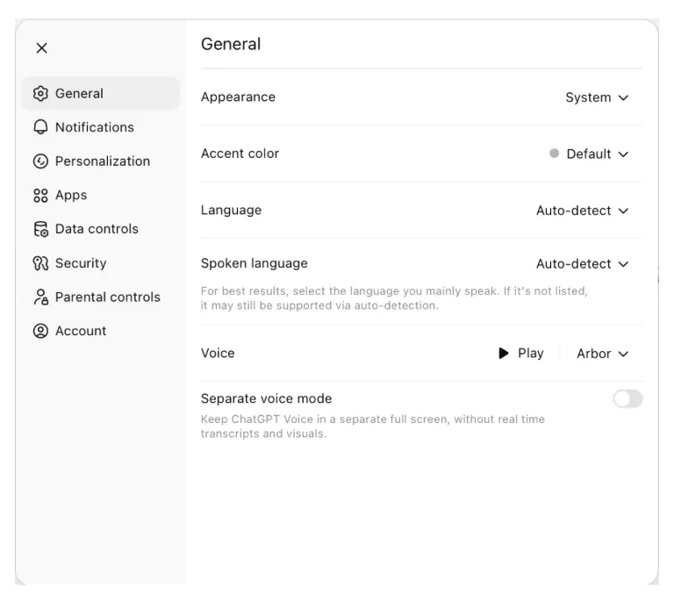Click the Account profile icon
Screen dimensions: 674x616
pyautogui.click(x=40, y=332)
